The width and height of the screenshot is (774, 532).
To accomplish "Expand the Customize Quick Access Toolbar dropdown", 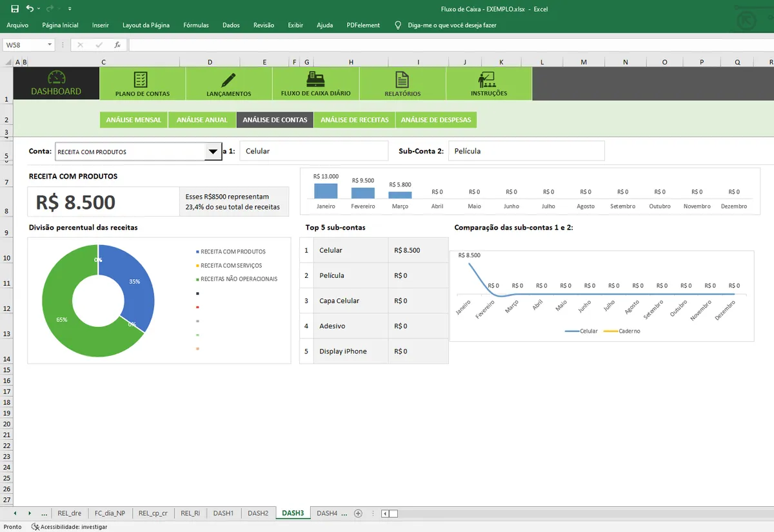I will pyautogui.click(x=70, y=9).
